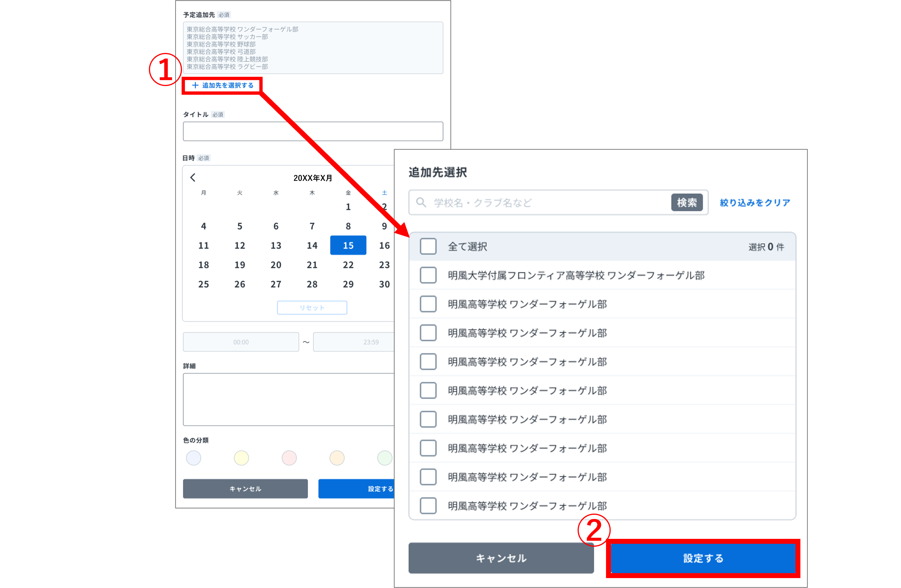This screenshot has height=588, width=901.
Task: Select date 15 on the calendar
Action: 348,245
